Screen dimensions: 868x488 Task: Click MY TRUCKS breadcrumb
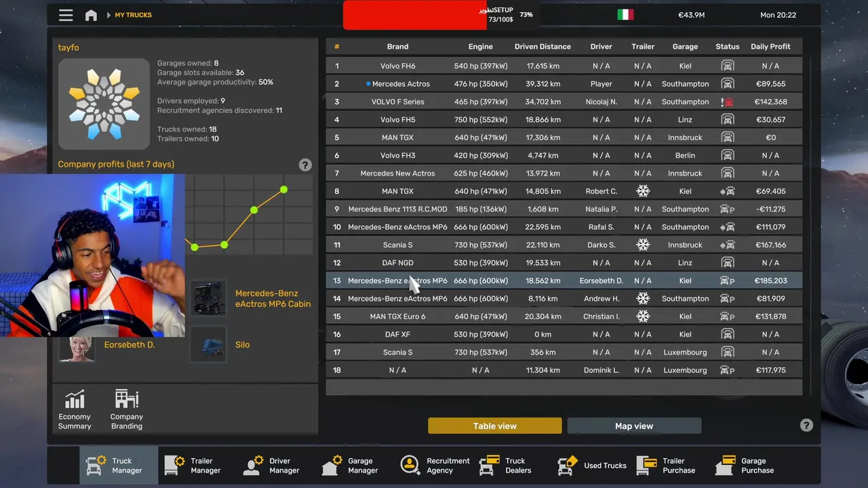[133, 15]
